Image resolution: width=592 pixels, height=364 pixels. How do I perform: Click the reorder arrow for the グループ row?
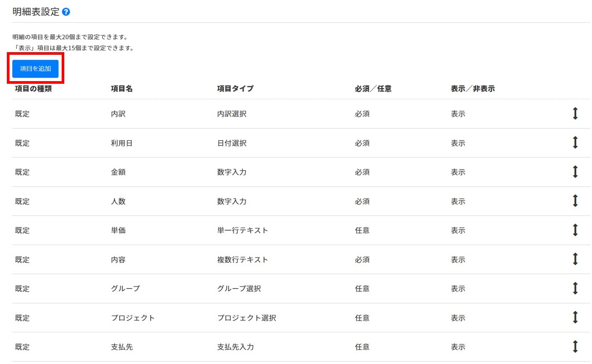tap(575, 288)
